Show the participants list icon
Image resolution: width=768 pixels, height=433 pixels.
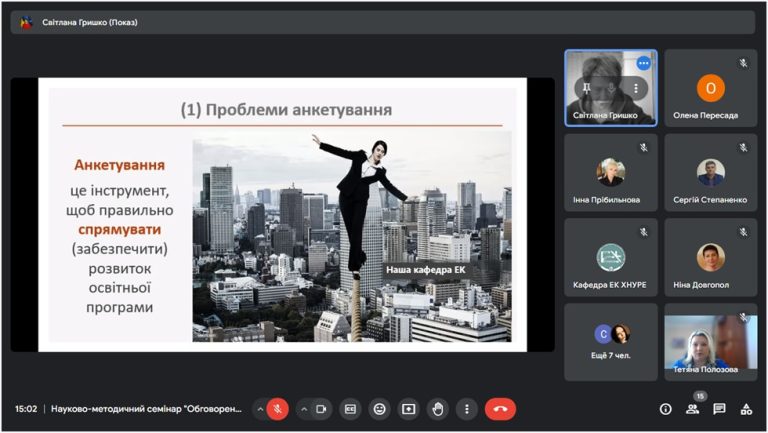pyautogui.click(x=693, y=409)
